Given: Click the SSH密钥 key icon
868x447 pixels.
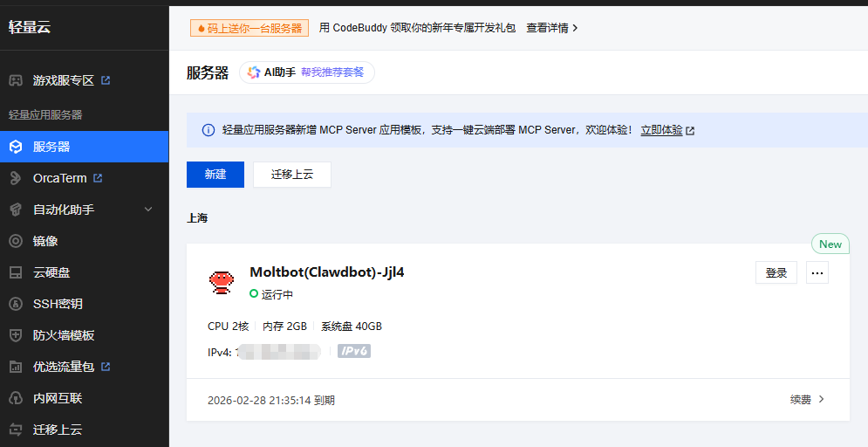Looking at the screenshot, I should (16, 304).
